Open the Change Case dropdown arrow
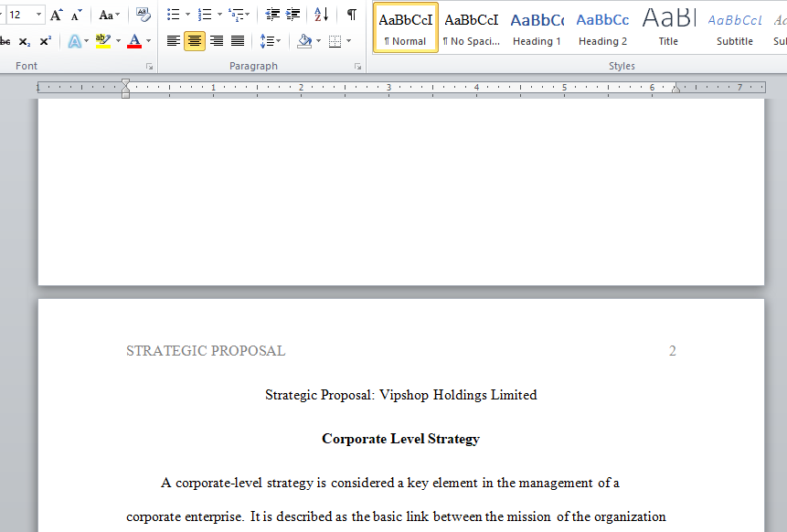787x532 pixels. point(117,15)
